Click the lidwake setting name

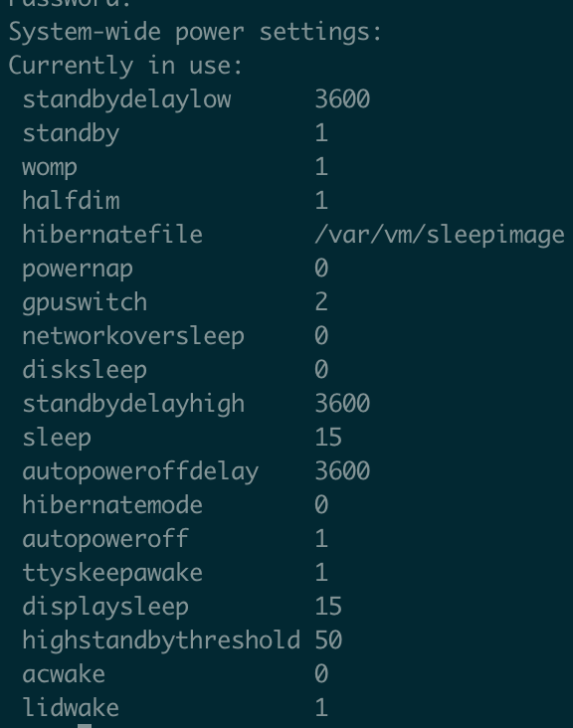coord(71,708)
